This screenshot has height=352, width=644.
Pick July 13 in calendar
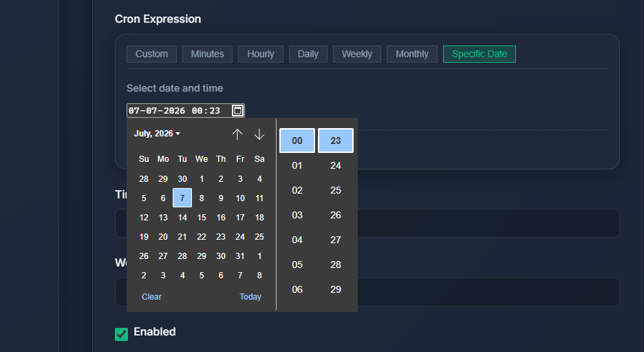163,217
